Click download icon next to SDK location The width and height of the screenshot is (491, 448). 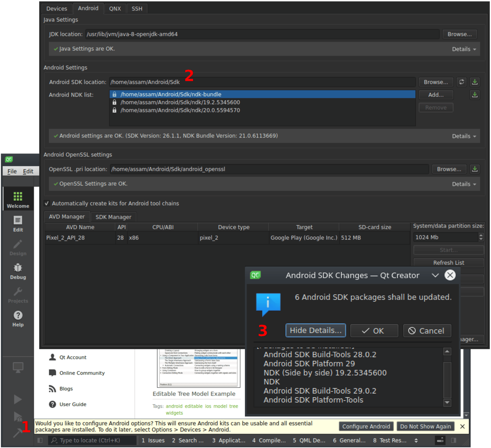475,82
